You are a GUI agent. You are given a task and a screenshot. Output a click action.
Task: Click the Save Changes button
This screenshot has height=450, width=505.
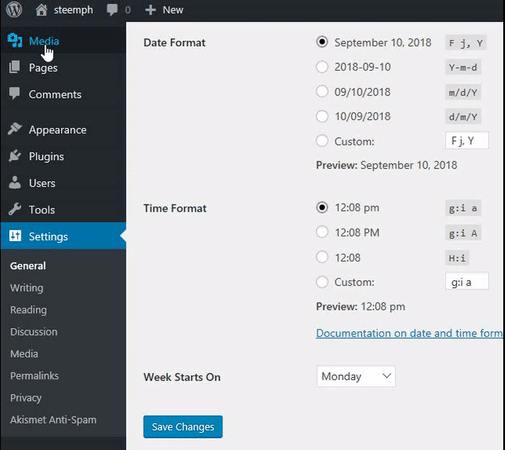point(183,427)
